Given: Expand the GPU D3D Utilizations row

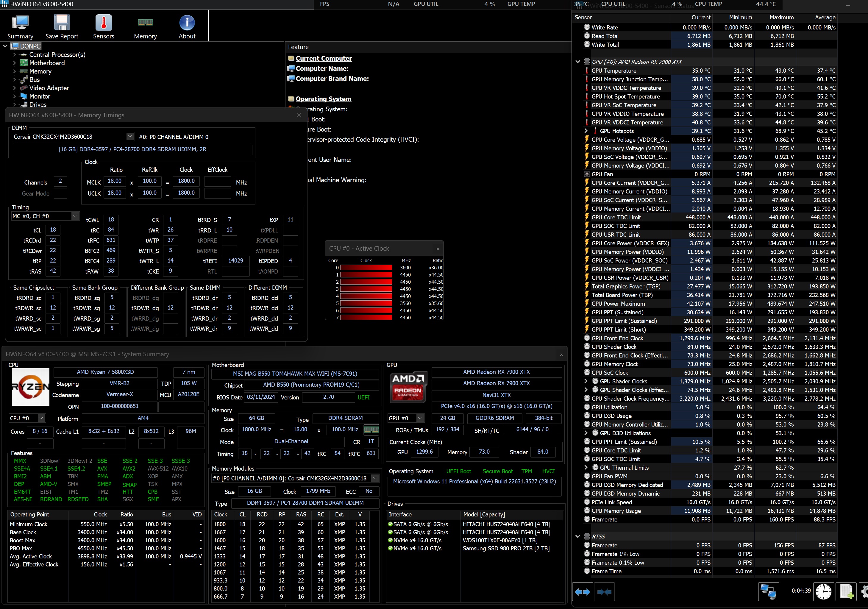Looking at the screenshot, I should (x=586, y=433).
